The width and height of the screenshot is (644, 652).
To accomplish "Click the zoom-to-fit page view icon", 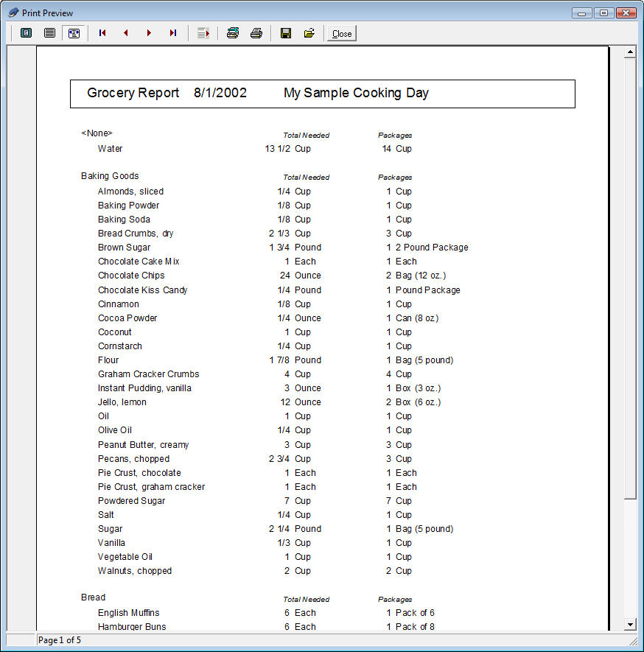I will tap(27, 33).
